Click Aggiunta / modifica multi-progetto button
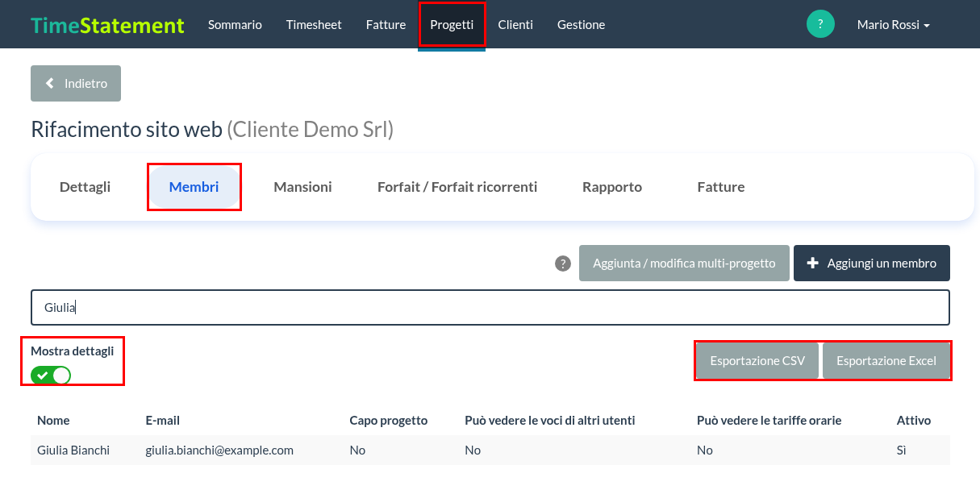Viewport: 980px width, 494px height. (684, 264)
